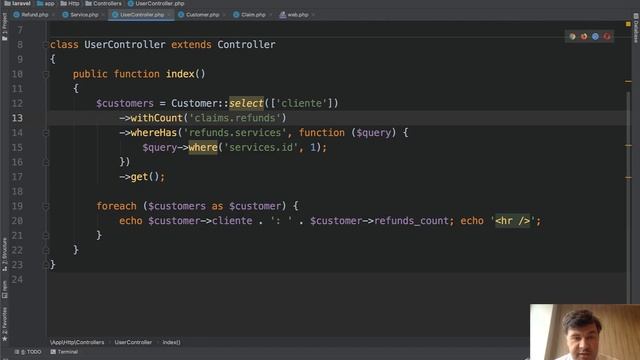
Task: Open file in Opera browser icon
Action: click(607, 36)
